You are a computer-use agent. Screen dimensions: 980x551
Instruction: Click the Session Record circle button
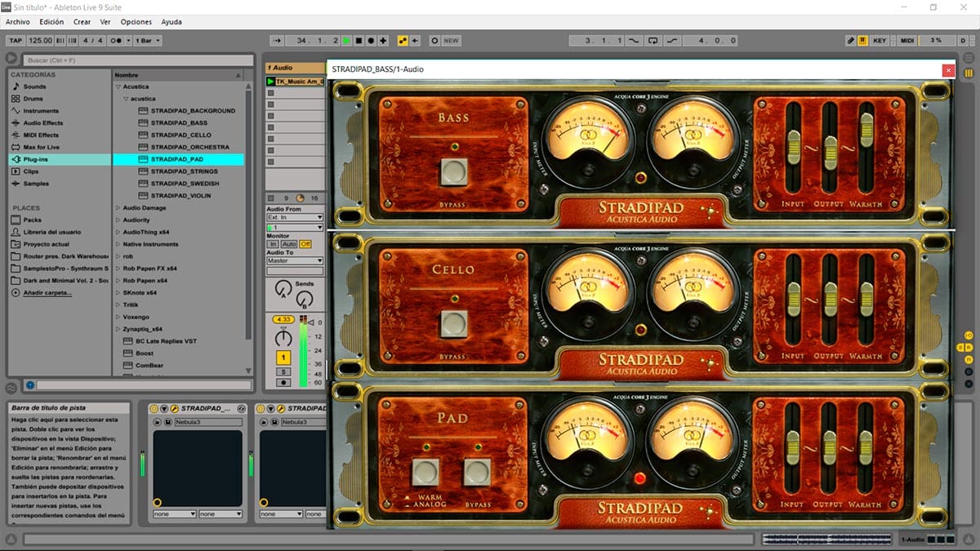coord(434,40)
